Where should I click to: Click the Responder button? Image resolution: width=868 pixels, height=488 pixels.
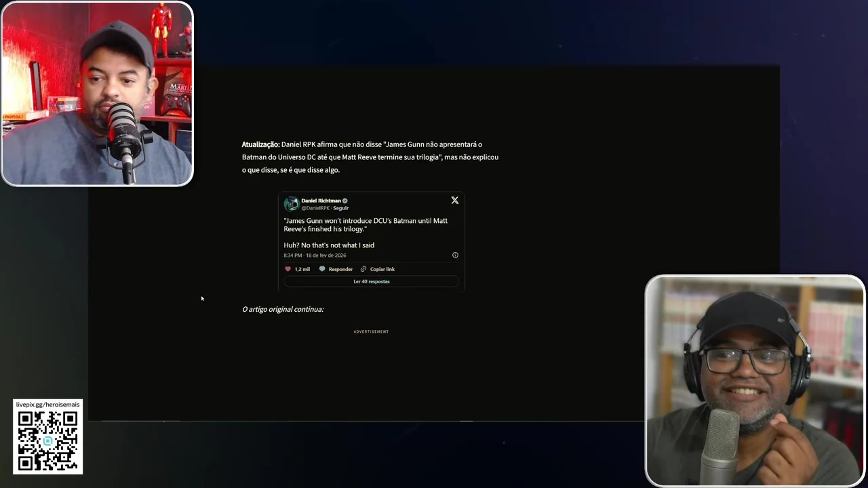click(340, 269)
